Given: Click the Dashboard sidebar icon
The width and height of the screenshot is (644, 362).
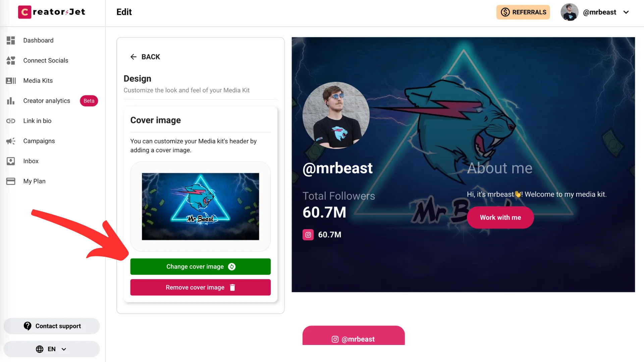Looking at the screenshot, I should click(x=11, y=41).
